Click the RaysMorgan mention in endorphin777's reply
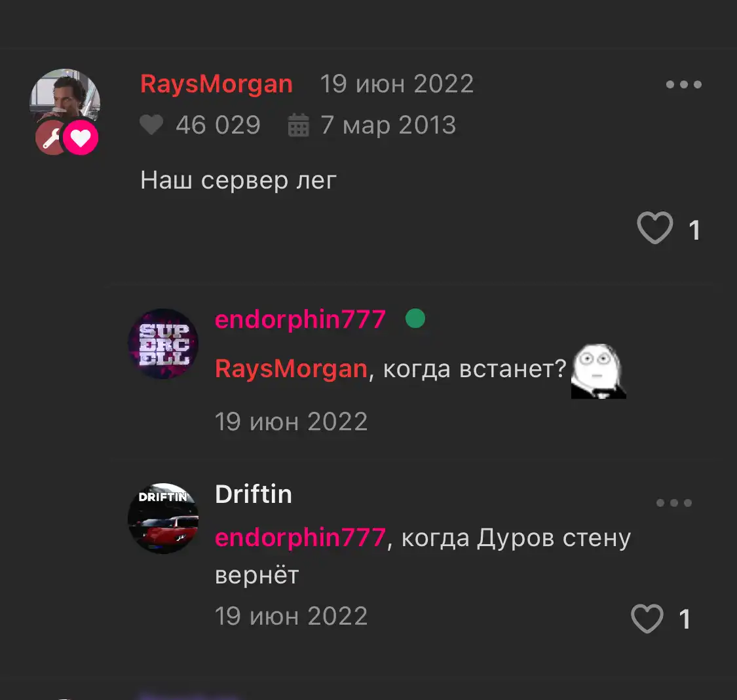The width and height of the screenshot is (737, 700). click(291, 369)
